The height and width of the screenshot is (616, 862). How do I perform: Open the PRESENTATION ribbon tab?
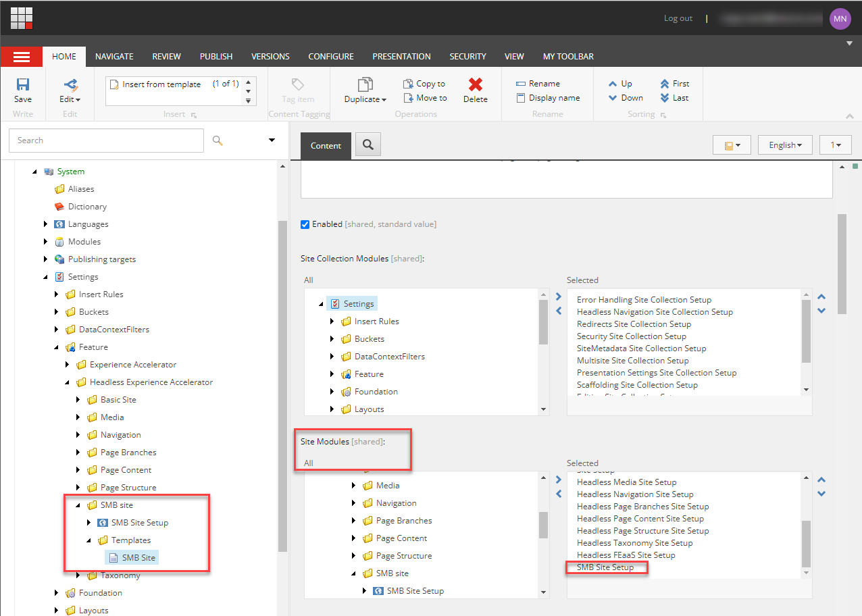pos(401,57)
